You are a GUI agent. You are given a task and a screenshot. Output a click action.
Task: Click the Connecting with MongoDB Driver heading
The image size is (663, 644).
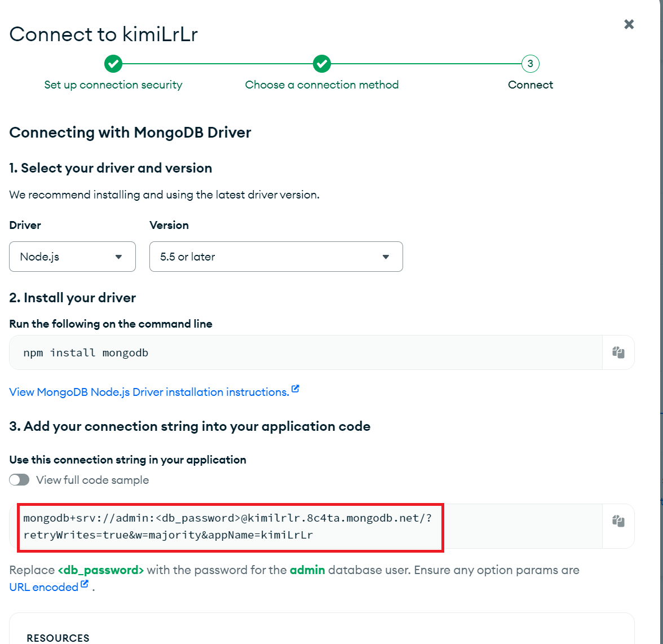[x=130, y=133]
